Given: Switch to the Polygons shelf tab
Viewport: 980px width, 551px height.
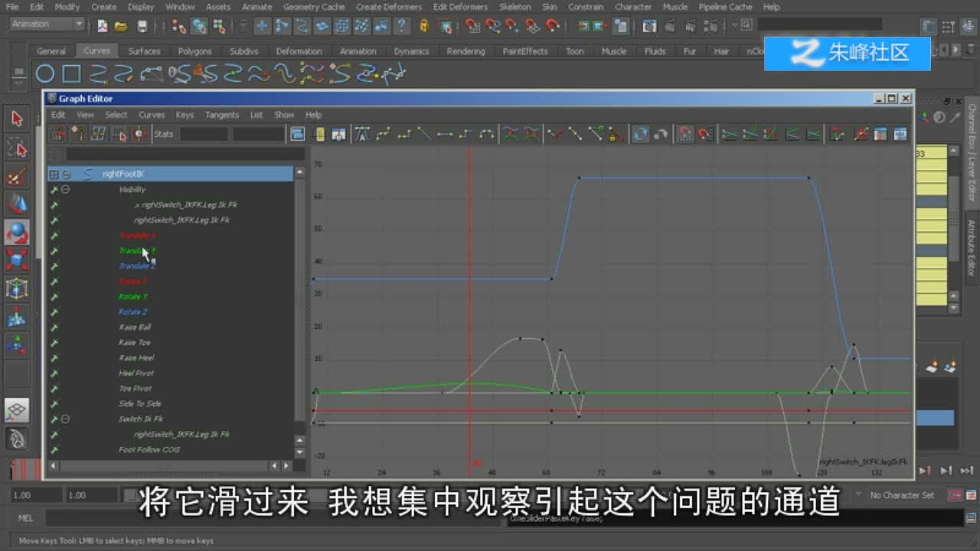Looking at the screenshot, I should 194,51.
